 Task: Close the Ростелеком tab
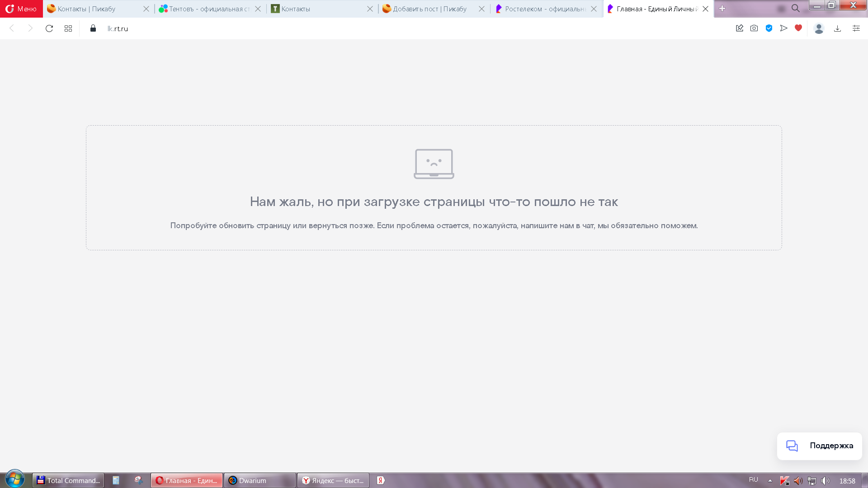point(594,9)
